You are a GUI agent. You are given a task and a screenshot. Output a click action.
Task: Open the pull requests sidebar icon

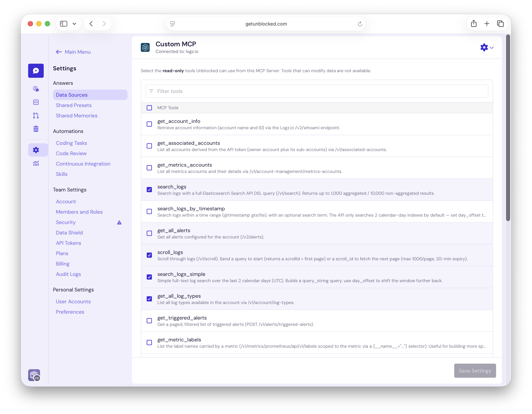36,115
